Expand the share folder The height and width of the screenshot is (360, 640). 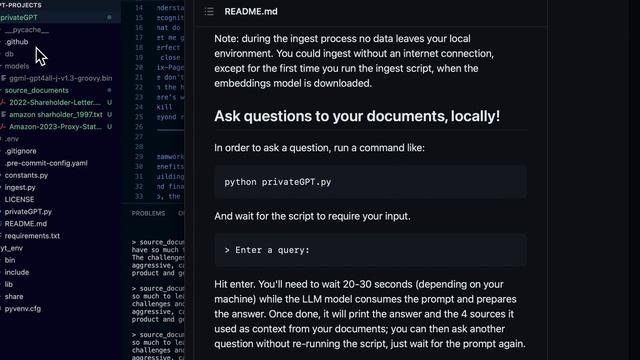[x=14, y=297]
